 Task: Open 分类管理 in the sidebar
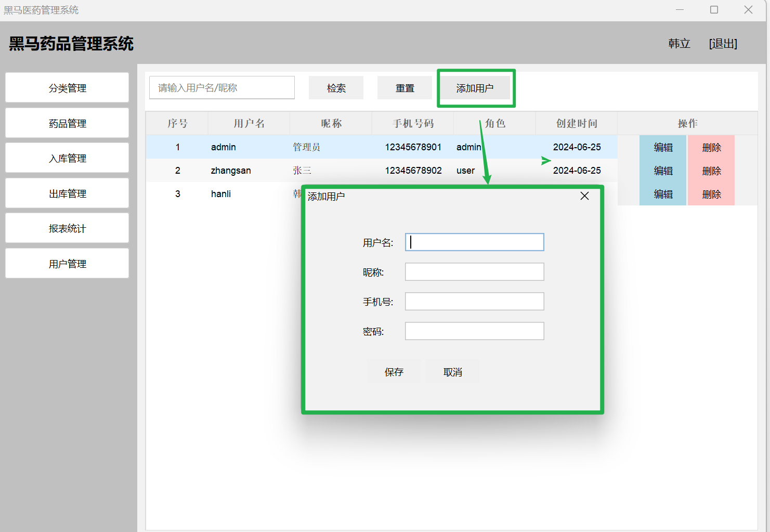tap(67, 88)
